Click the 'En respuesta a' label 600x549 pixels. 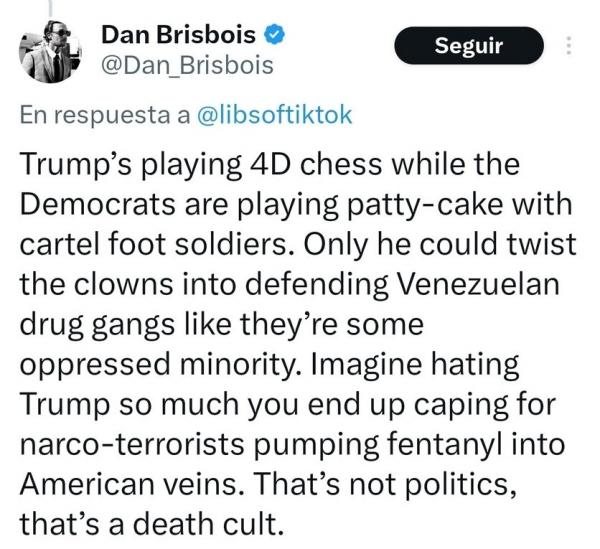(105, 116)
